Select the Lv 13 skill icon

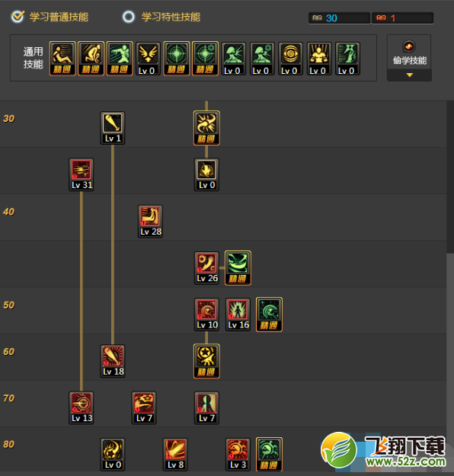pos(81,407)
